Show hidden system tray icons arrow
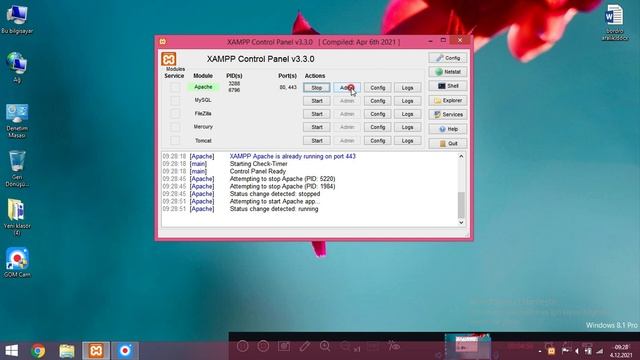This screenshot has width=640, height=360. point(540,351)
